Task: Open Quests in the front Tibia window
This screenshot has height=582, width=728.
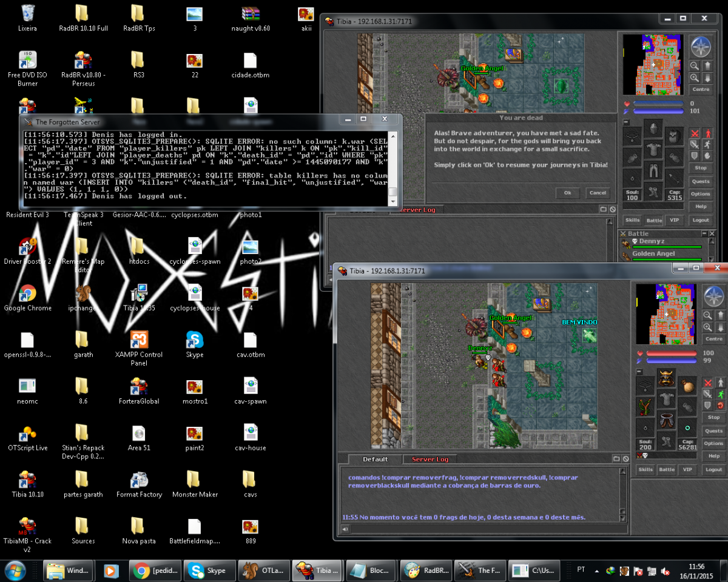Action: tap(714, 431)
